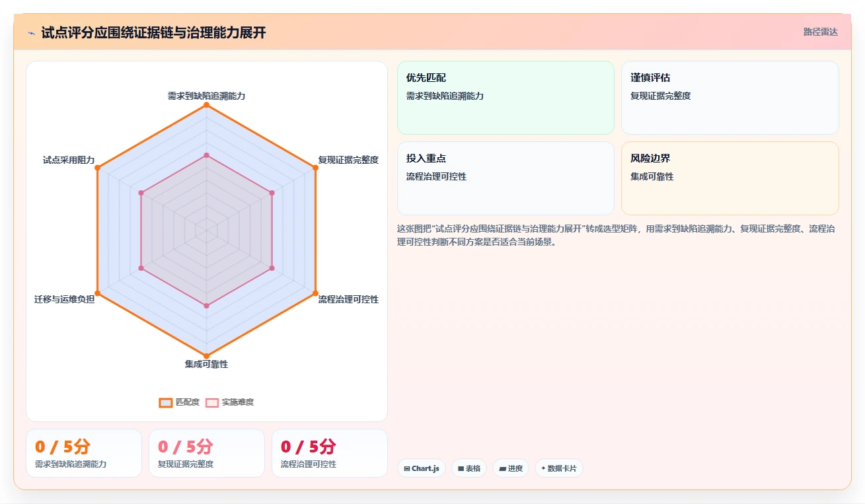Open the 风险边界 card

pyautogui.click(x=730, y=178)
